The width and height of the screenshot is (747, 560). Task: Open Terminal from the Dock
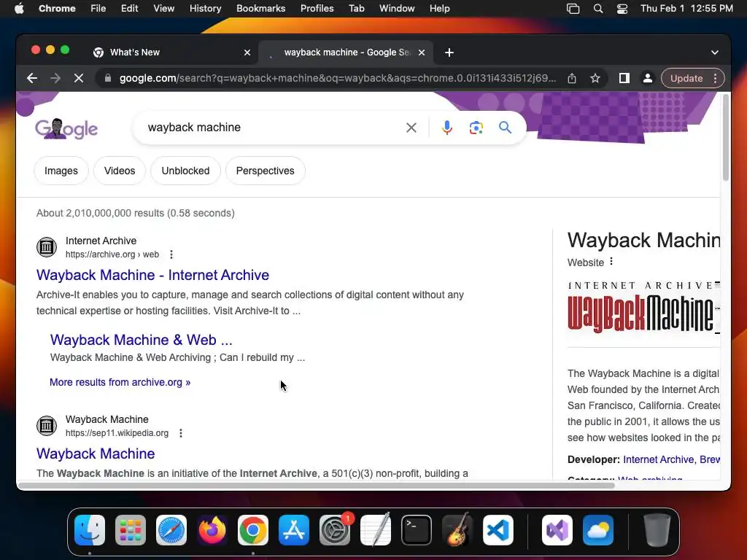click(x=417, y=530)
